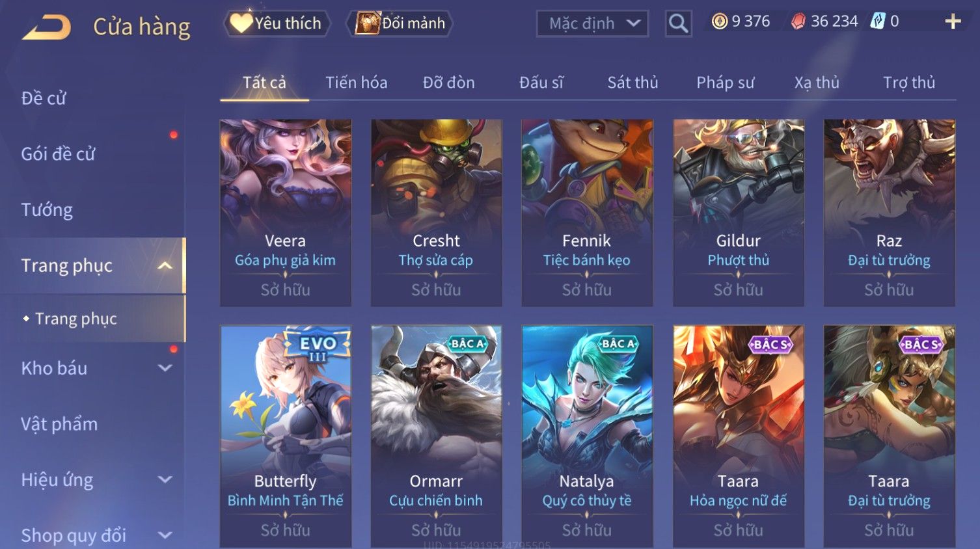
Task: Tap the plus icon to add currency
Action: click(953, 21)
